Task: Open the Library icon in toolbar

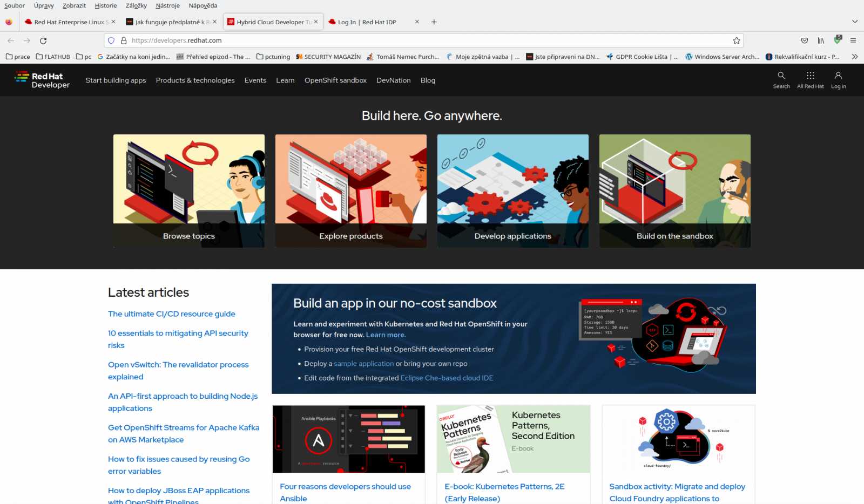Action: coord(821,40)
